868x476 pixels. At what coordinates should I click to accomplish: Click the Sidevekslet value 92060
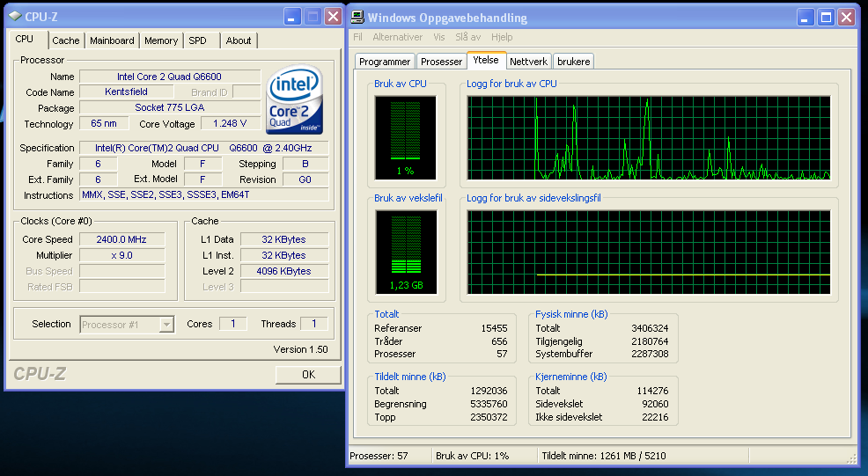(655, 404)
